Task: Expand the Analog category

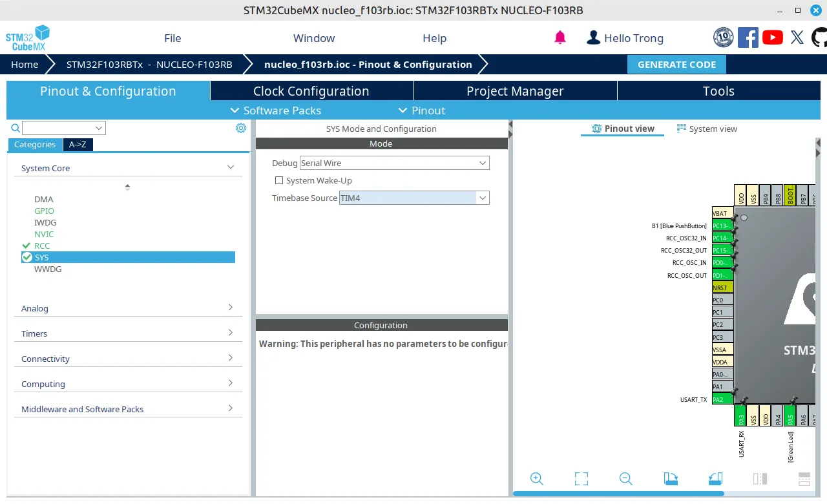Action: point(128,308)
